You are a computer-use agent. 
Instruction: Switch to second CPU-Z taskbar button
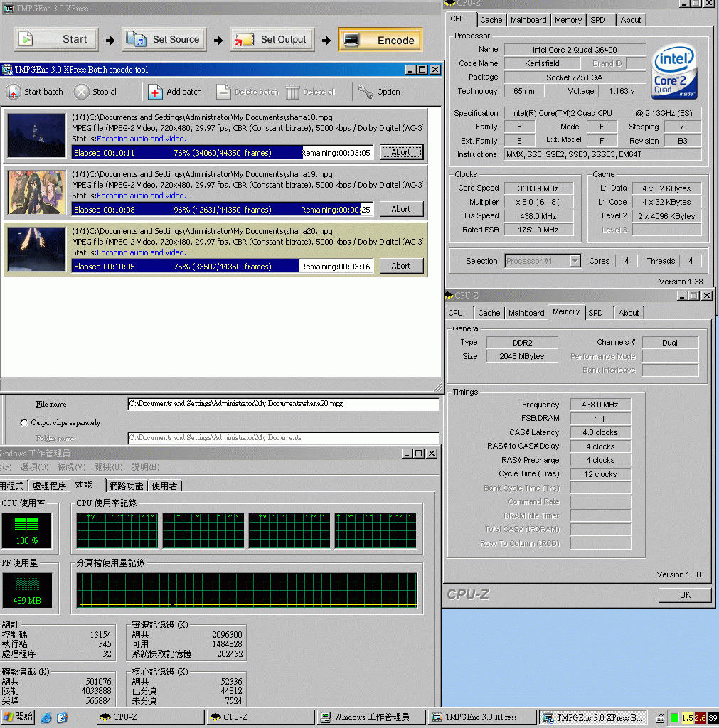pyautogui.click(x=260, y=717)
